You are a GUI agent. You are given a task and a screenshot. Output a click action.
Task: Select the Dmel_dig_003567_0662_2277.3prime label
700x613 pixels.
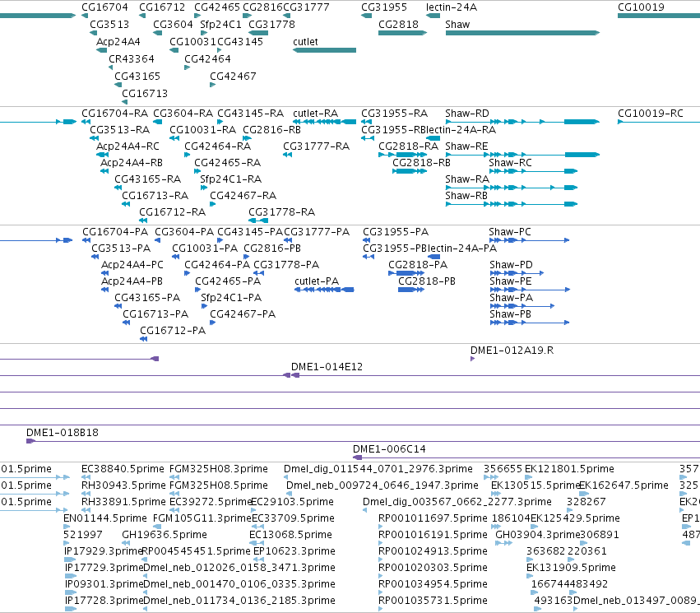(457, 502)
